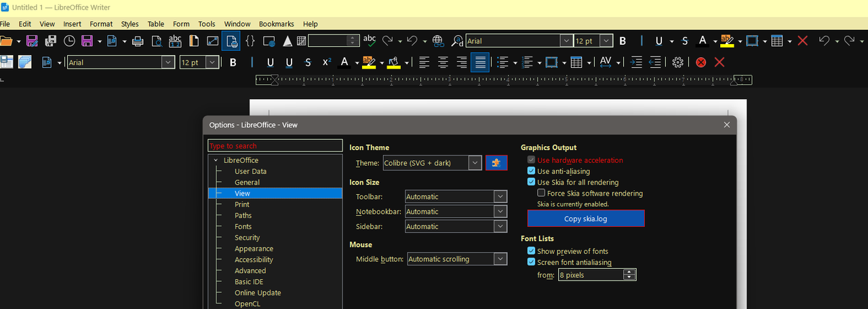Toggle the ordered numbered list
This screenshot has height=309, width=868.
(x=528, y=62)
